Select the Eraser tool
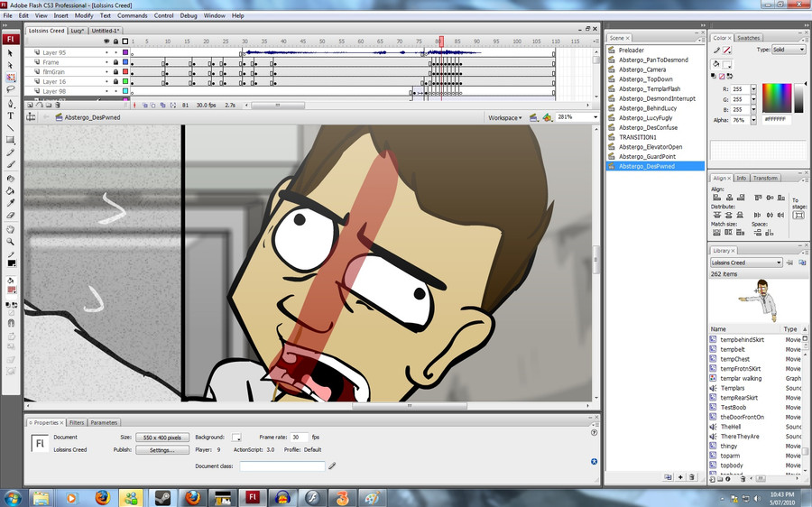The image size is (812, 507). pyautogui.click(x=10, y=216)
